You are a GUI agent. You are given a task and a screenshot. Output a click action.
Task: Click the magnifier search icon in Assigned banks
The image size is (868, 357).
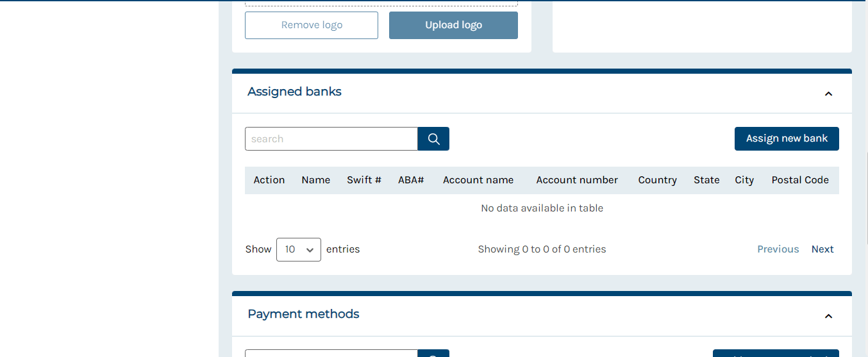(x=433, y=139)
